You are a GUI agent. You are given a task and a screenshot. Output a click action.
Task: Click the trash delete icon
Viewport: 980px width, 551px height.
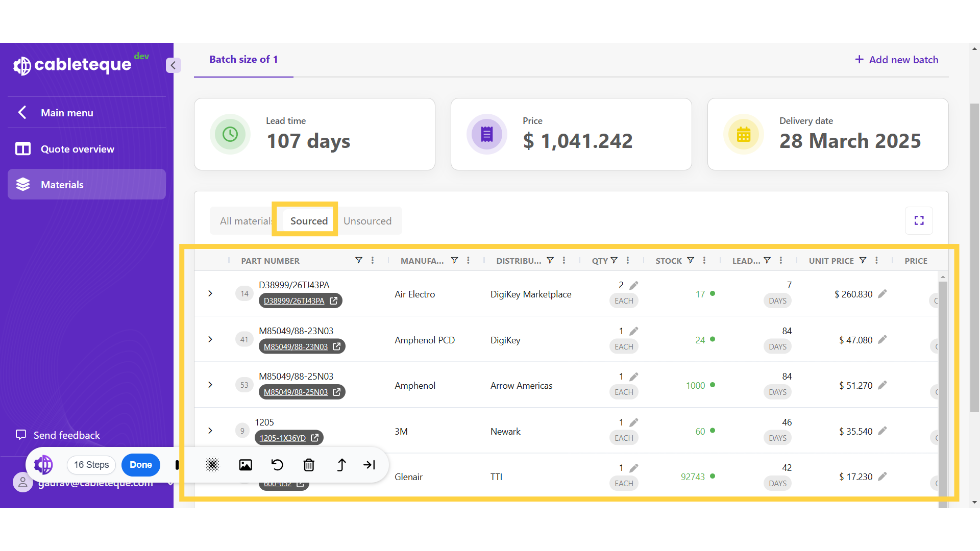click(309, 465)
